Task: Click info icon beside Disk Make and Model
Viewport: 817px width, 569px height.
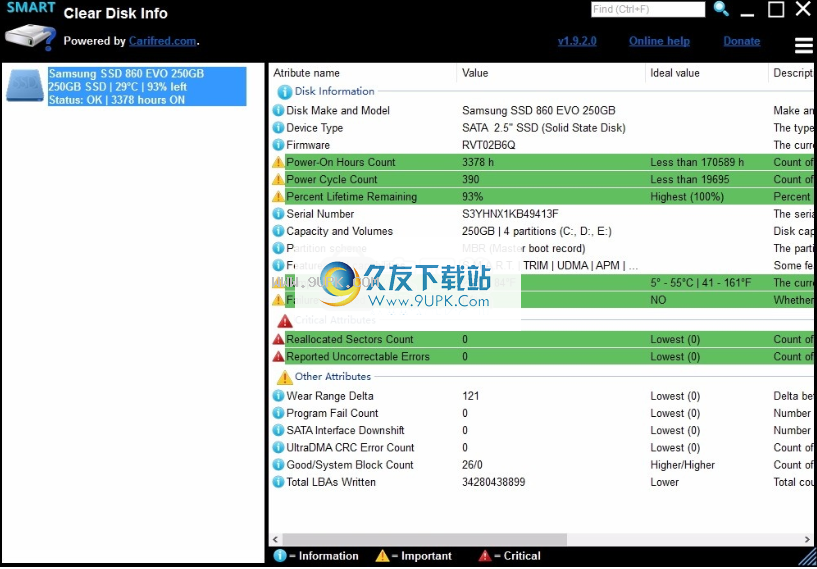Action: pyautogui.click(x=279, y=110)
